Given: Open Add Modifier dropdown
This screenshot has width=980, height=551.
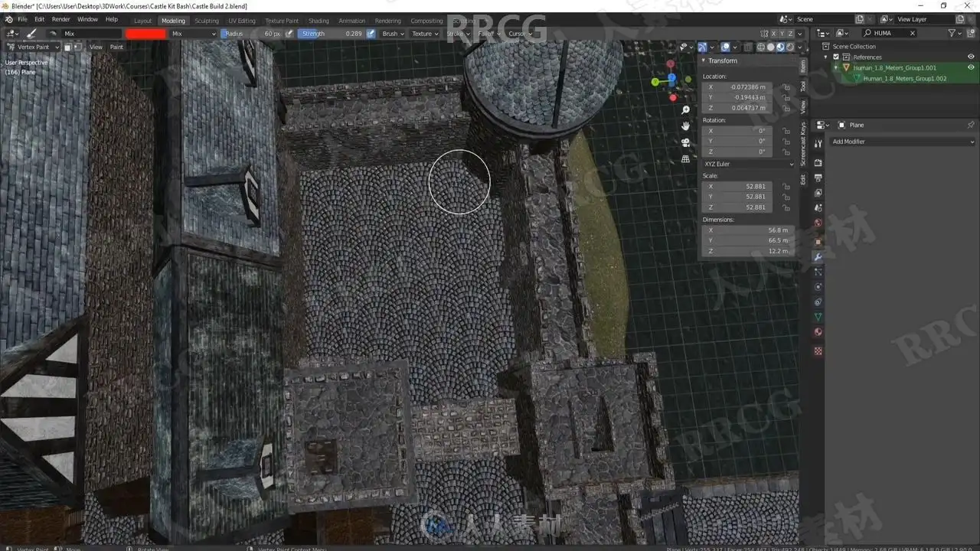Looking at the screenshot, I should point(902,142).
